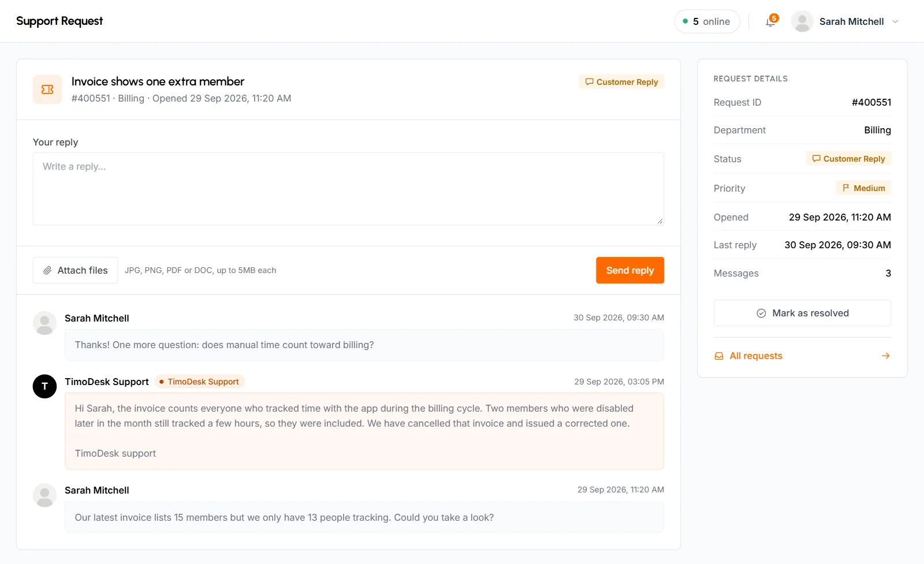924x564 pixels.
Task: Click the 29 Sep 2026, 03:05 PM timestamp
Action: point(619,382)
